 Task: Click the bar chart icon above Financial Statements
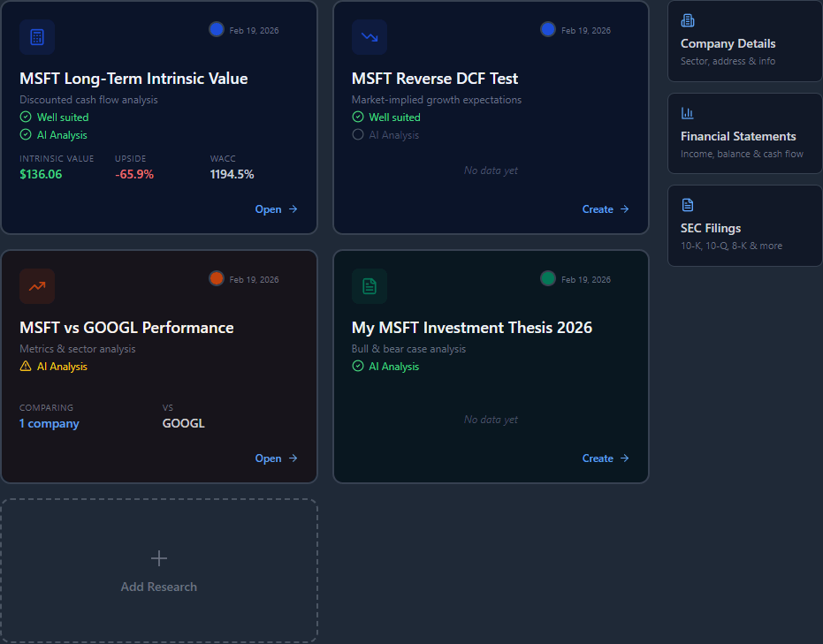(x=688, y=113)
